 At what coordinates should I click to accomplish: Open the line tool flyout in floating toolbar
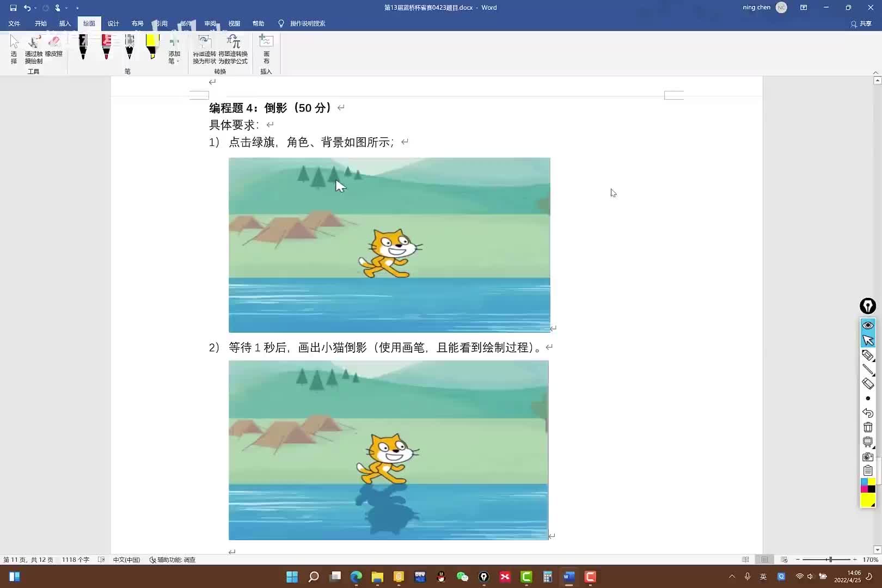pos(868,370)
